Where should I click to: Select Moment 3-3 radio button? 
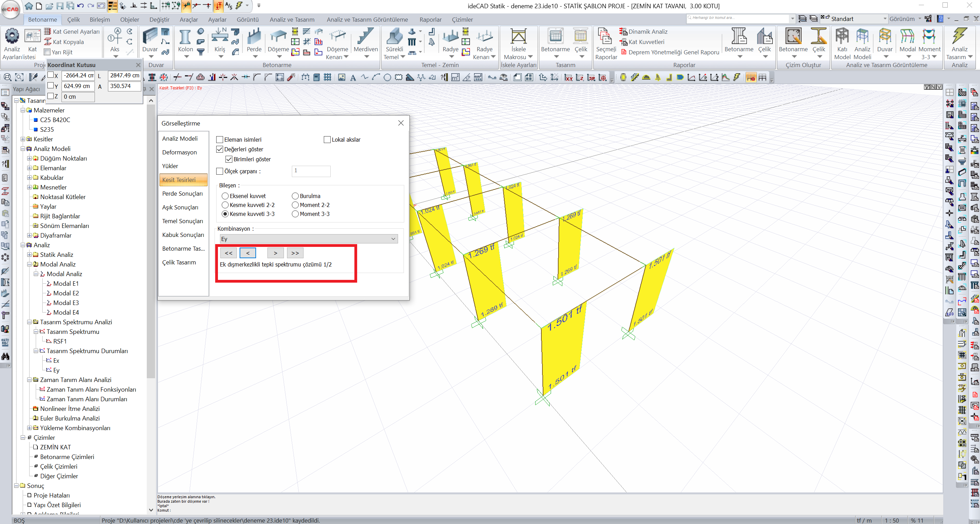point(295,214)
